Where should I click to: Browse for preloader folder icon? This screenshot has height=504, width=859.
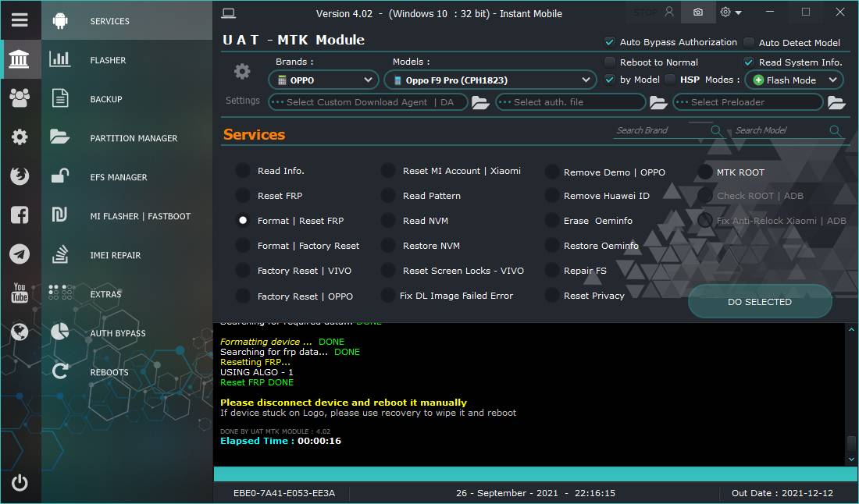[836, 102]
